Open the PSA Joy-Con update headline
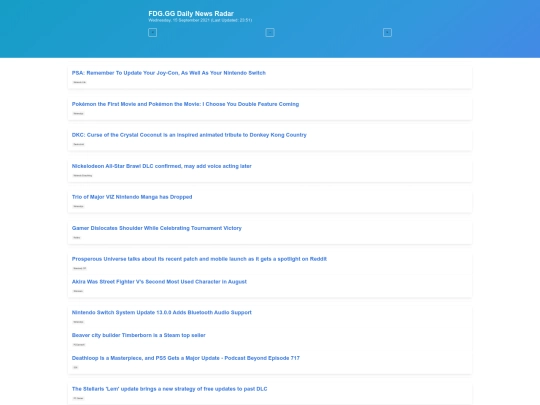 point(169,73)
